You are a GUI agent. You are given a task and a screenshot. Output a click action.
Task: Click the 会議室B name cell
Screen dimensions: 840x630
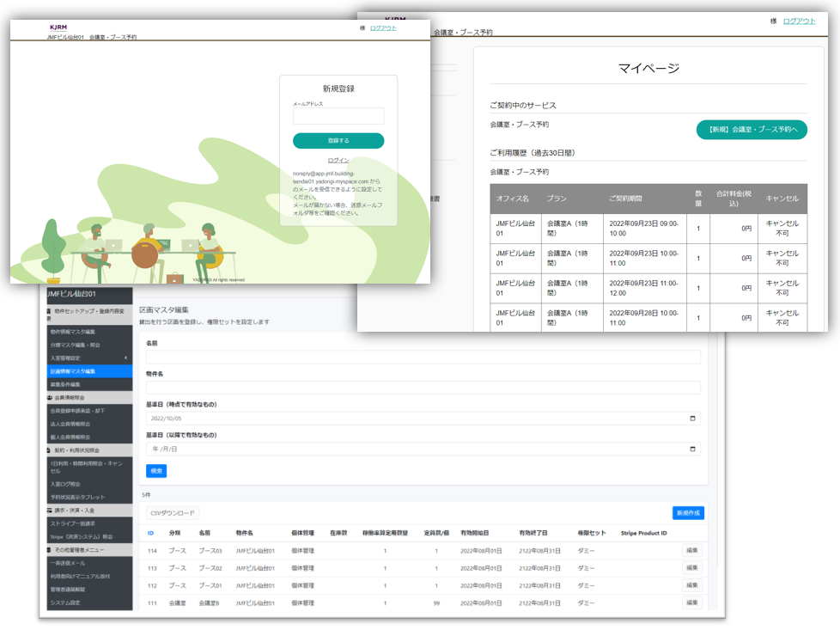click(209, 603)
